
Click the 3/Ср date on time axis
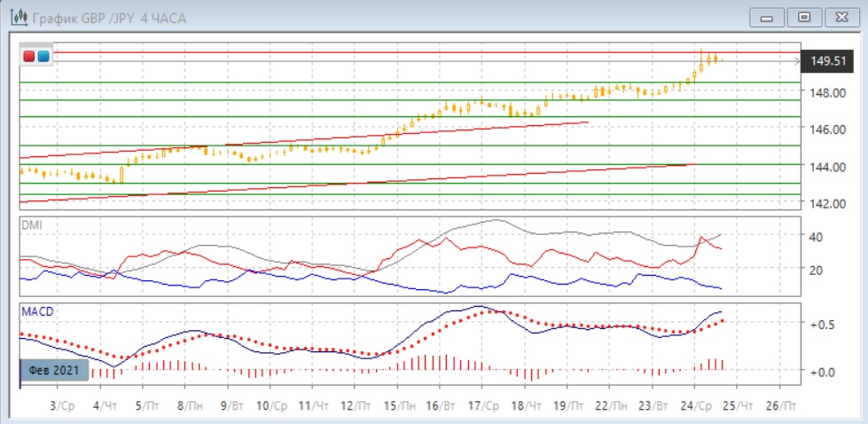(x=60, y=405)
